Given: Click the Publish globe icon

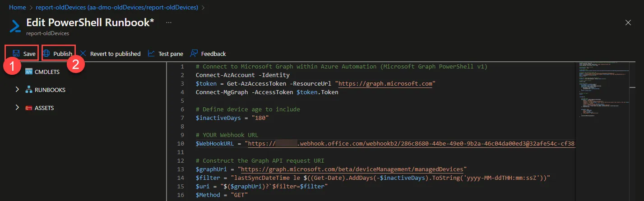Looking at the screenshot, I should 47,54.
